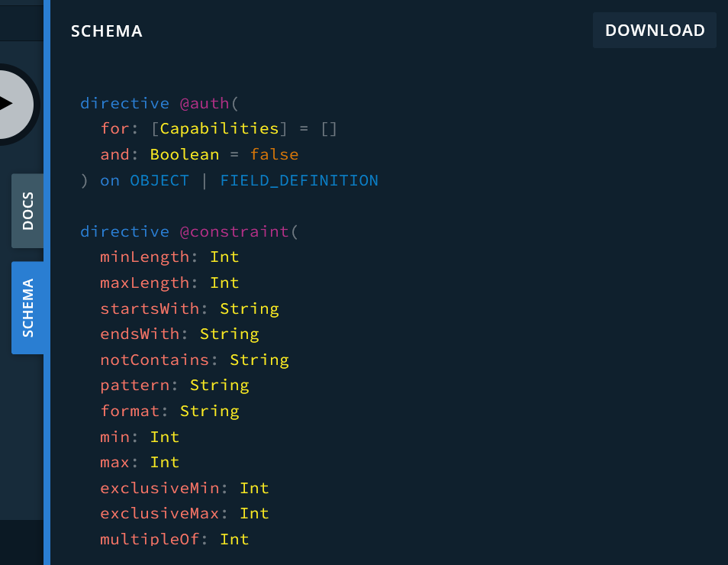Click FIELD_DEFINITION location
The width and height of the screenshot is (728, 565).
click(x=299, y=180)
